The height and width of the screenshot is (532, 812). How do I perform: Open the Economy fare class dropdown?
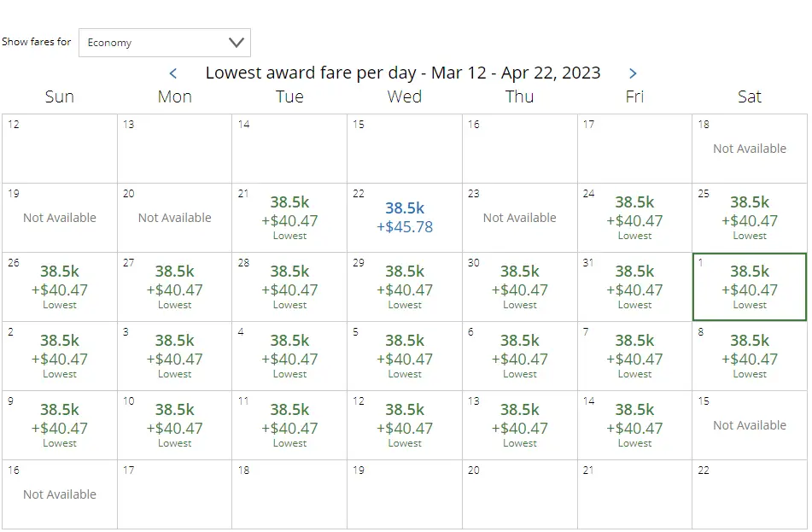(165, 43)
